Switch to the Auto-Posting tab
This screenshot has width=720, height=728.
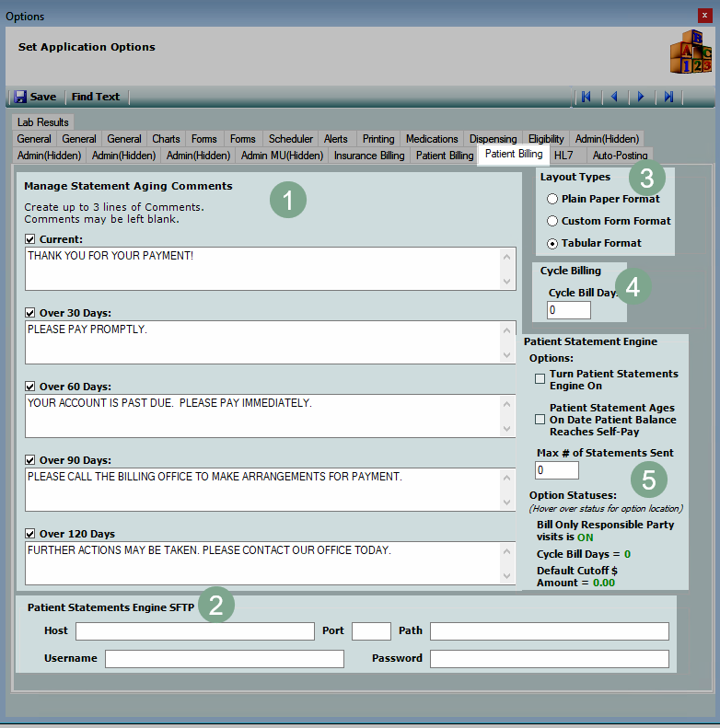point(621,156)
